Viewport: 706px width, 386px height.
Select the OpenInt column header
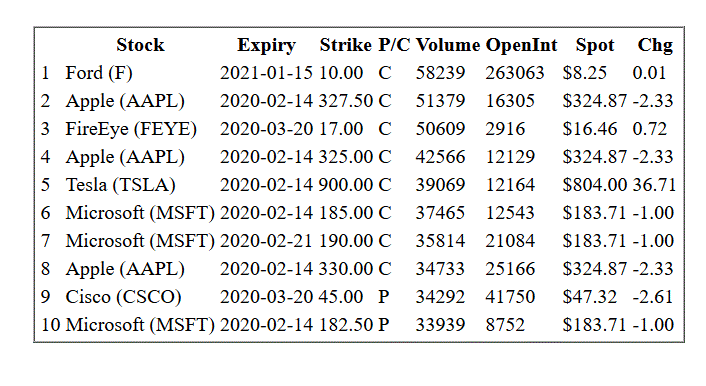tap(521, 45)
